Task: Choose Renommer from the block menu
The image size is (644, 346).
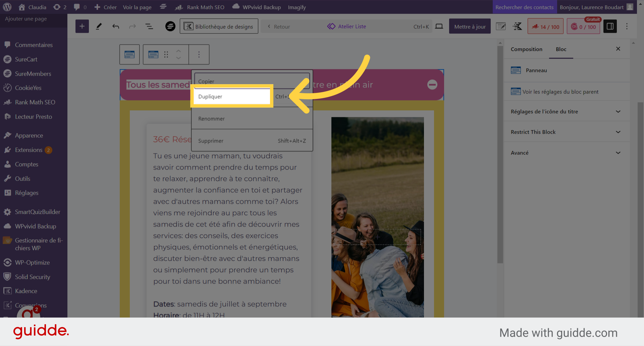Action: pyautogui.click(x=252, y=119)
